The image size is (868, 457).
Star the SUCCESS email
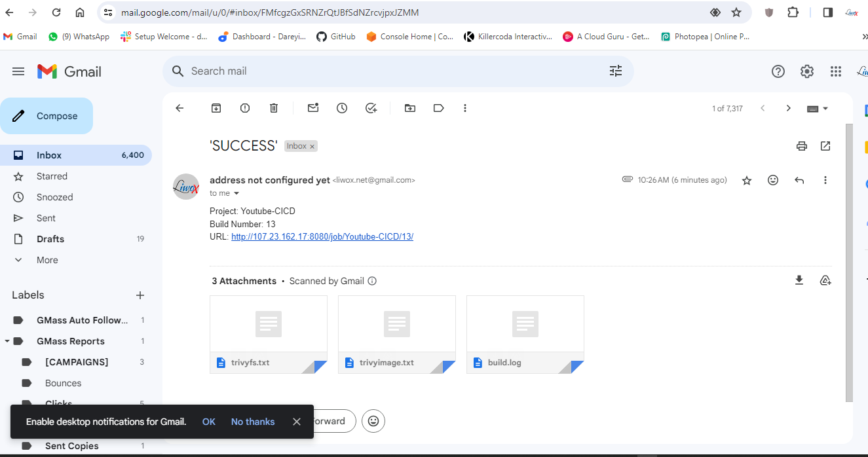pos(747,180)
